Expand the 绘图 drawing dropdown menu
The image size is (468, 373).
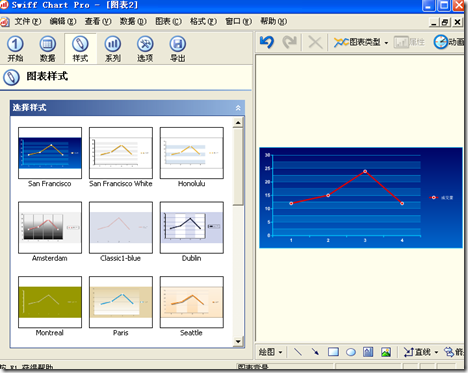[270, 352]
